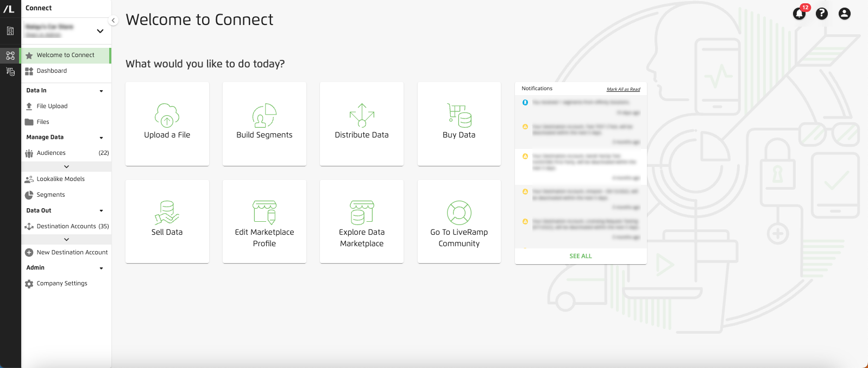This screenshot has width=868, height=368.
Task: Open the user profile account icon
Action: pyautogui.click(x=844, y=14)
